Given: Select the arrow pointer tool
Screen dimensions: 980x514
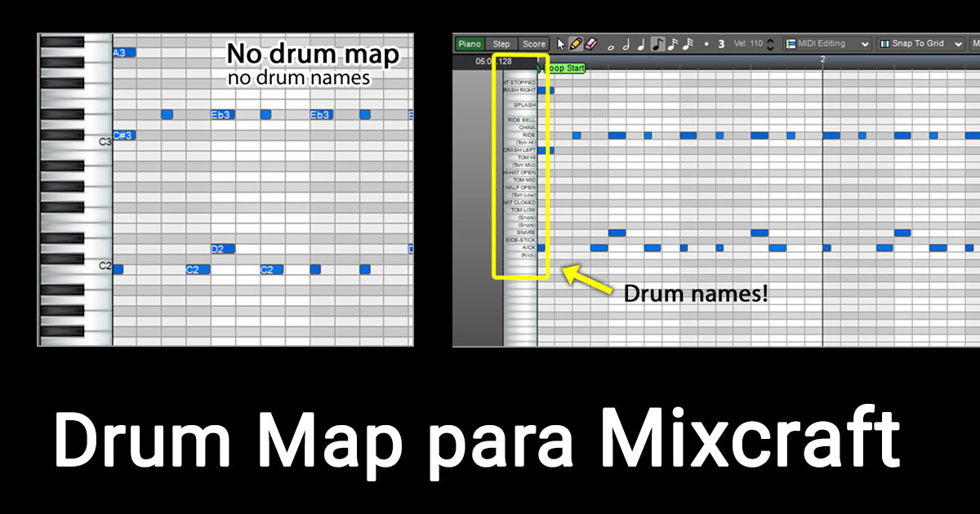Looking at the screenshot, I should pos(561,44).
